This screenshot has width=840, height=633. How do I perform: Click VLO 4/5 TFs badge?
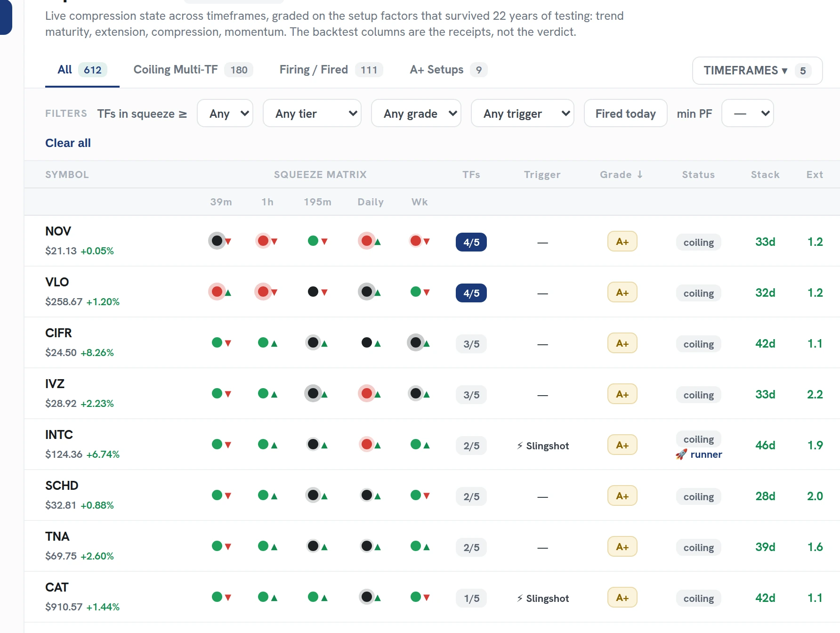(471, 293)
